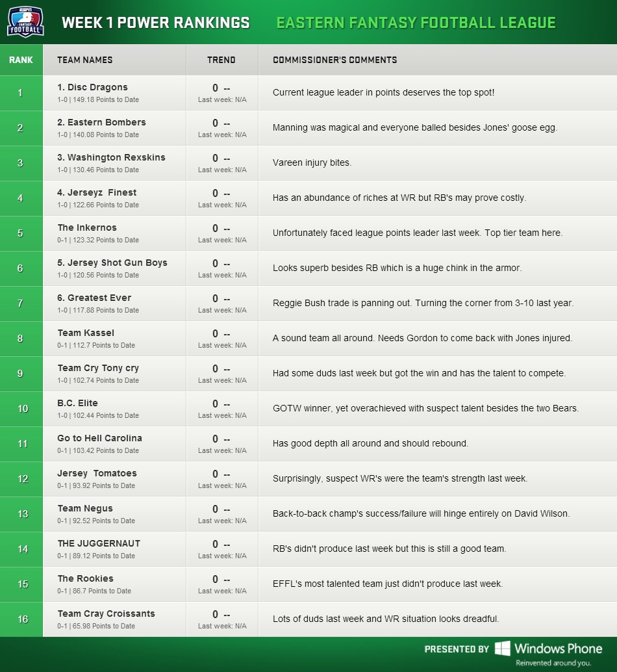
Task: Click 'Needs Gordon to come back' comment
Action: 423,339
